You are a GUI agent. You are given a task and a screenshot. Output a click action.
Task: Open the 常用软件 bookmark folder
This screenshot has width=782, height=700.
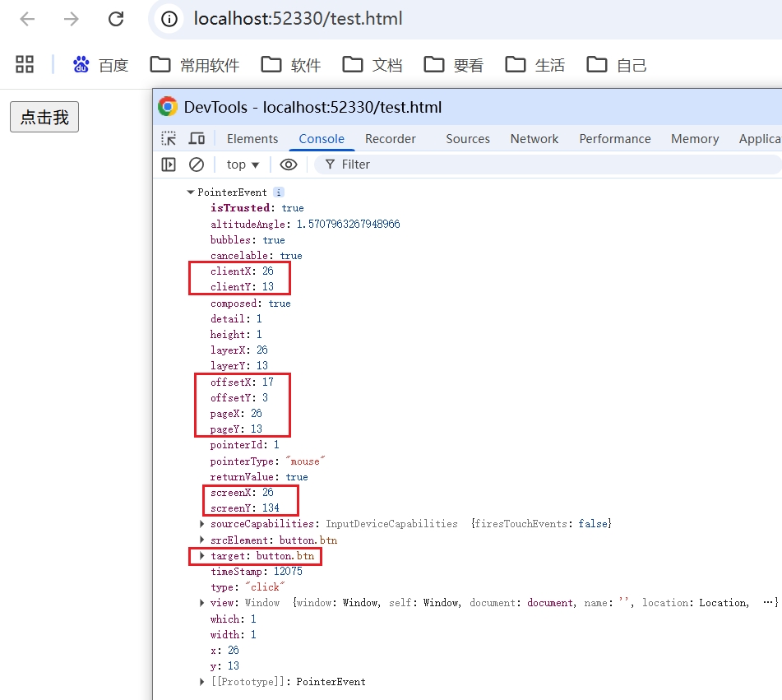click(195, 65)
